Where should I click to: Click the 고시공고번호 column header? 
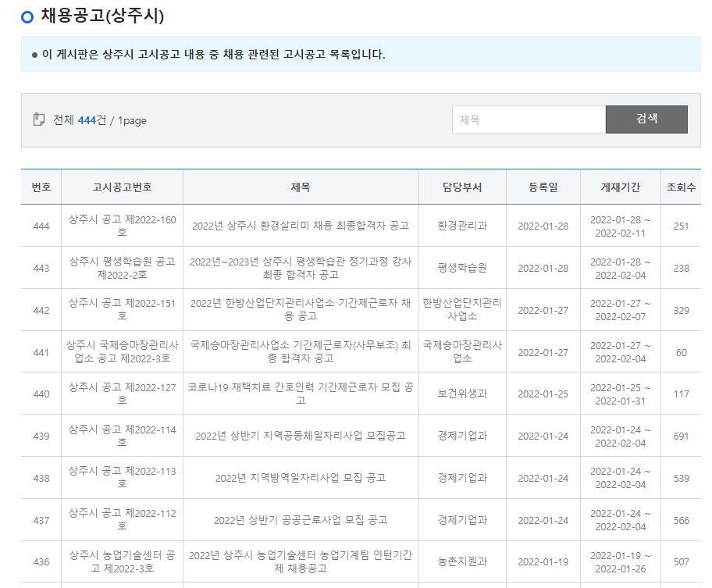pyautogui.click(x=122, y=187)
